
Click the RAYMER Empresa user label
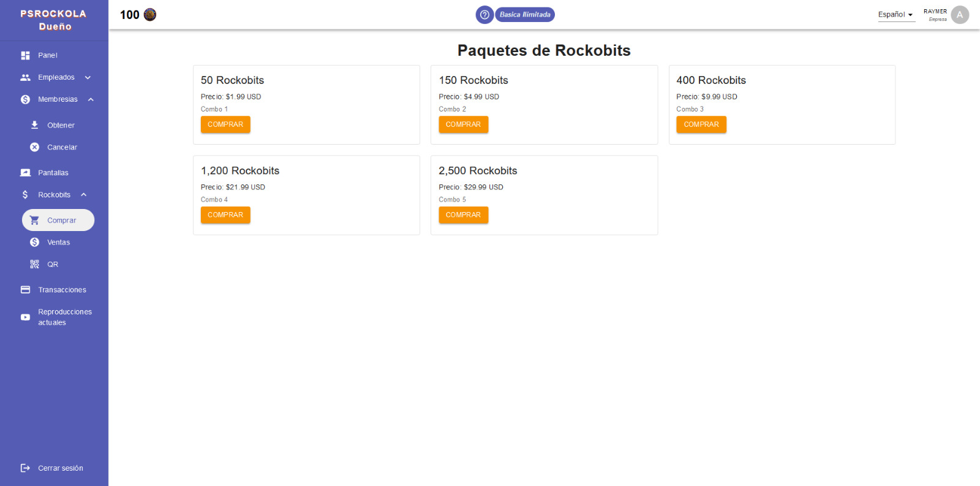click(x=935, y=15)
